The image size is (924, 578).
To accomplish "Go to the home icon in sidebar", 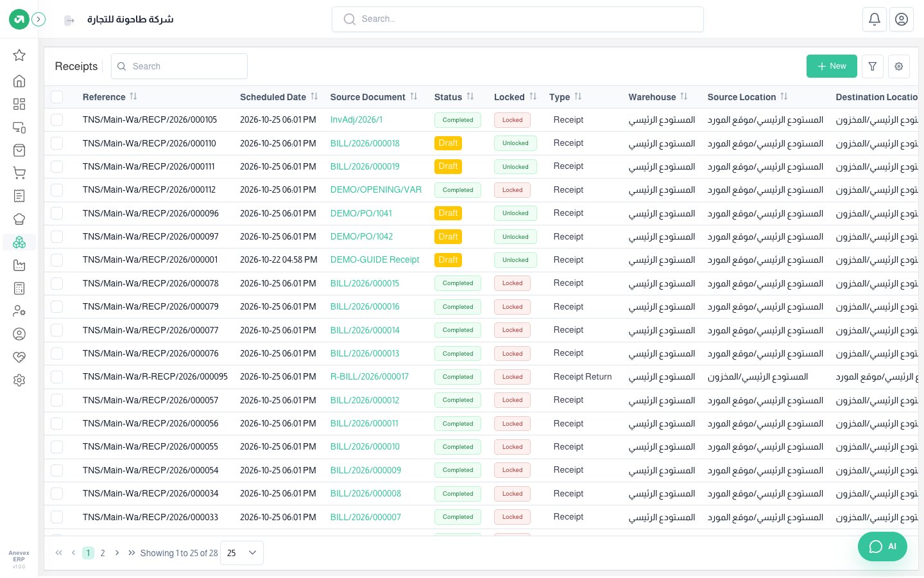I will click(x=19, y=81).
